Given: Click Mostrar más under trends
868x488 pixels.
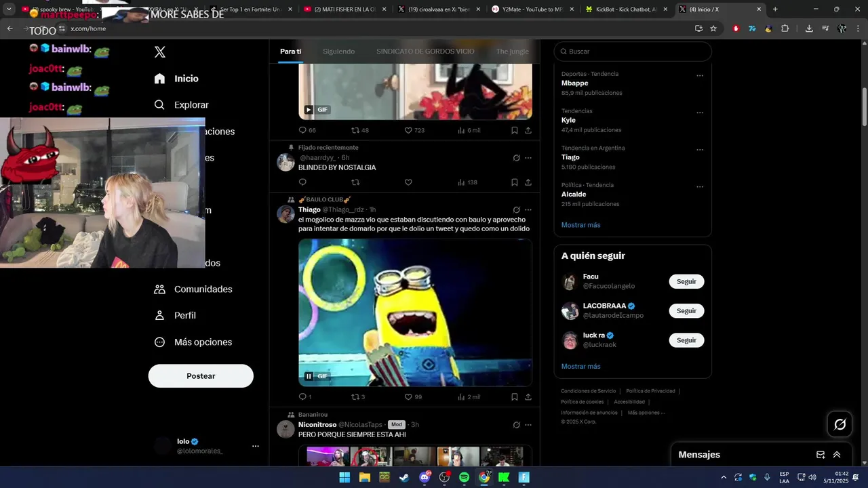Looking at the screenshot, I should (x=580, y=225).
